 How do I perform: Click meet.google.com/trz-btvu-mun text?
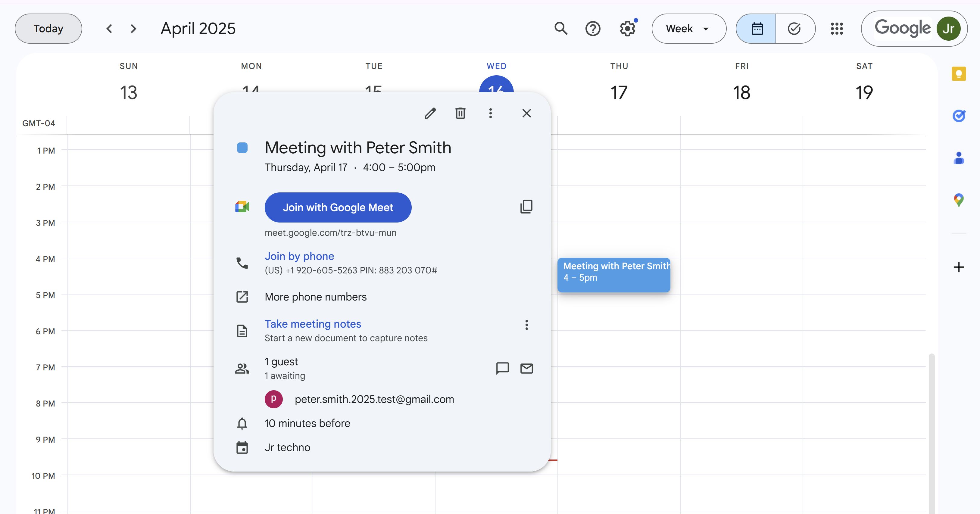point(330,232)
